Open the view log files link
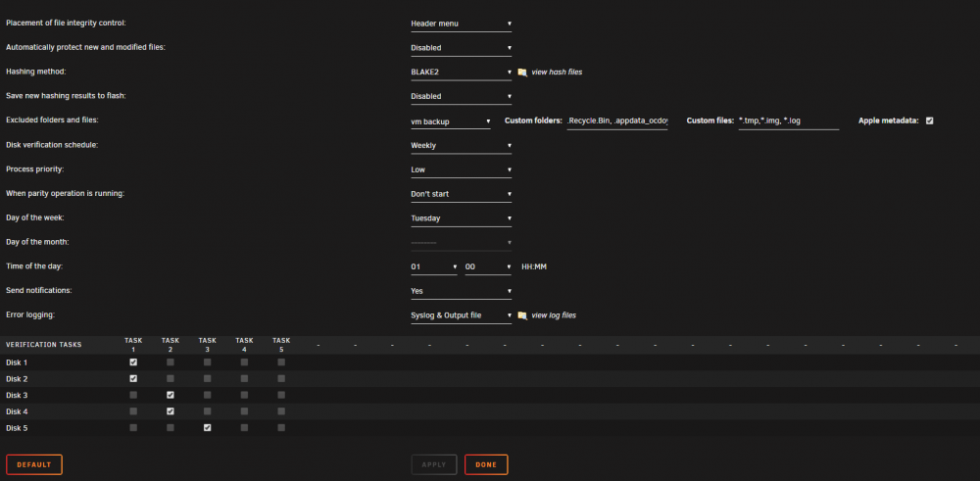Viewport: 980px width, 481px height. click(x=554, y=315)
